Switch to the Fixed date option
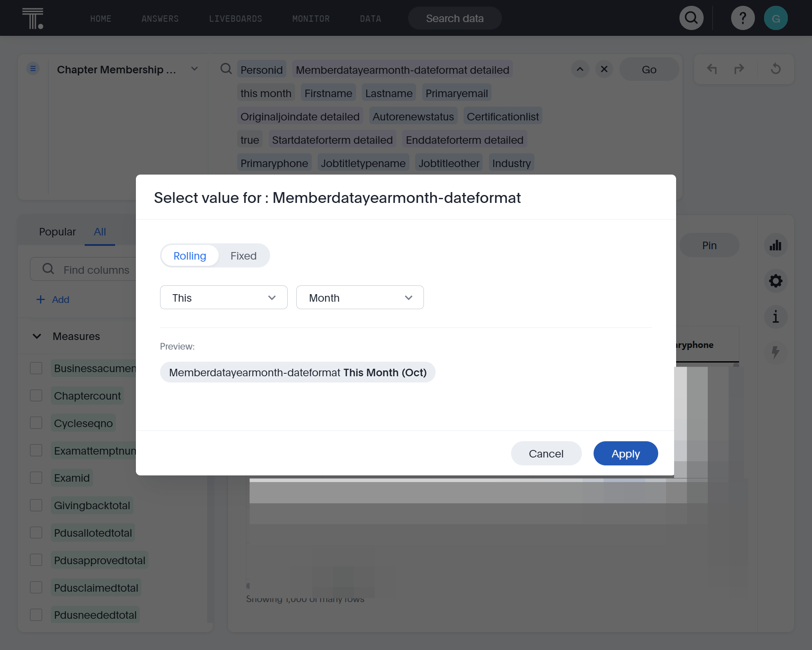812x650 pixels. coord(243,256)
